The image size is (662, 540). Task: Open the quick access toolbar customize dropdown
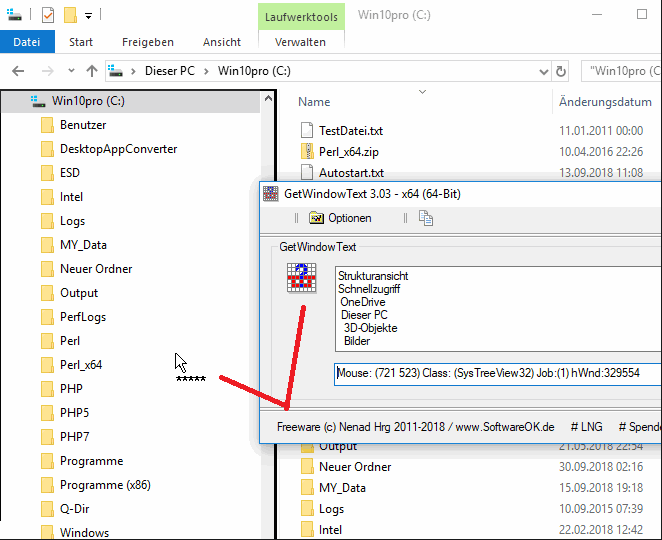coord(88,16)
